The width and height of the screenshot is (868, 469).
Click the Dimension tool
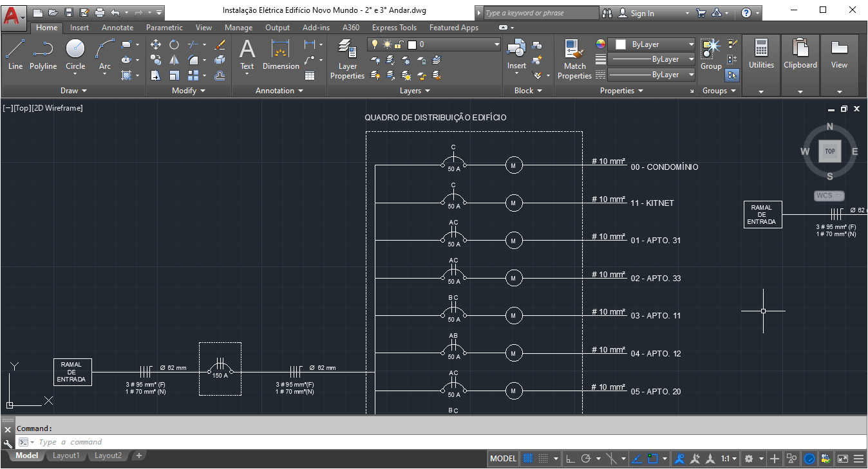[x=281, y=55]
